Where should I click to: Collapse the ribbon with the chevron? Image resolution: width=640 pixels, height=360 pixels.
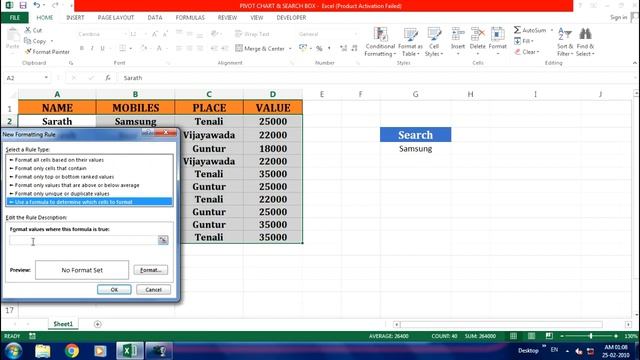tap(635, 63)
